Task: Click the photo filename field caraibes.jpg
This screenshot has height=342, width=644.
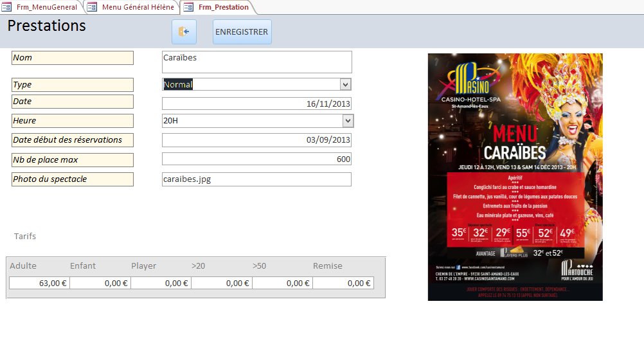Action: coord(256,179)
